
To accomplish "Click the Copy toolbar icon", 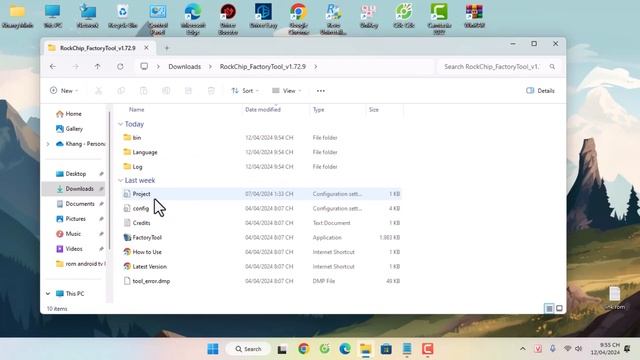I will [x=121, y=91].
